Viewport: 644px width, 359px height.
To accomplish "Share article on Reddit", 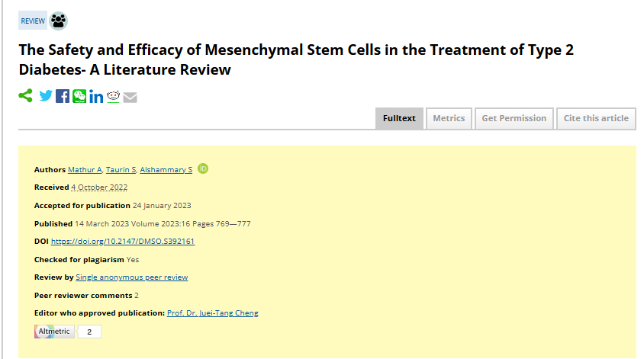I will pyautogui.click(x=114, y=96).
